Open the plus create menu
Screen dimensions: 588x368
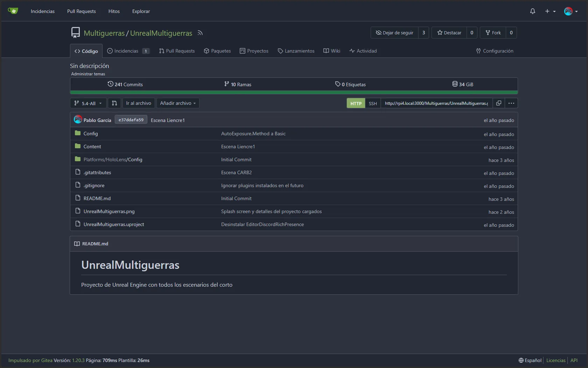coord(550,11)
